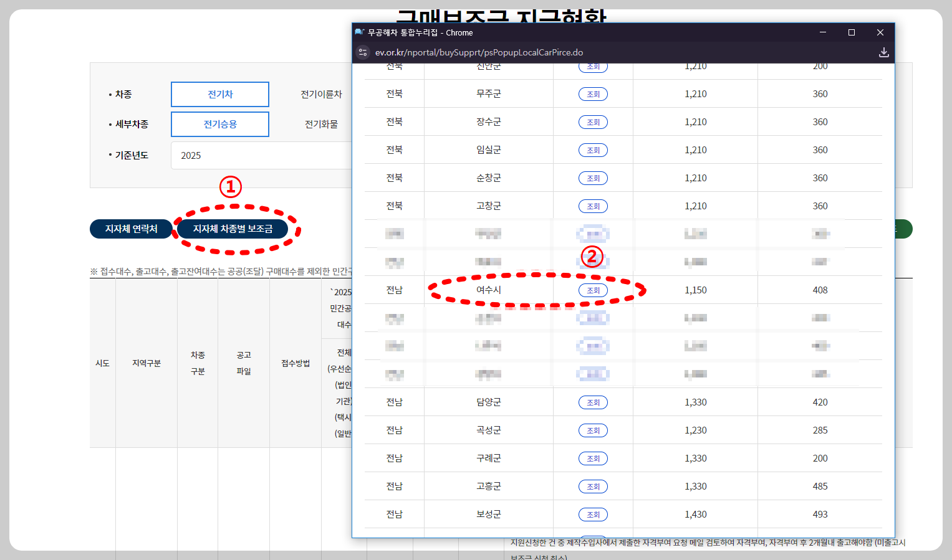Screen dimensions: 952x560
Task: Click the download icon in the Chrome popup
Action: pyautogui.click(x=883, y=52)
